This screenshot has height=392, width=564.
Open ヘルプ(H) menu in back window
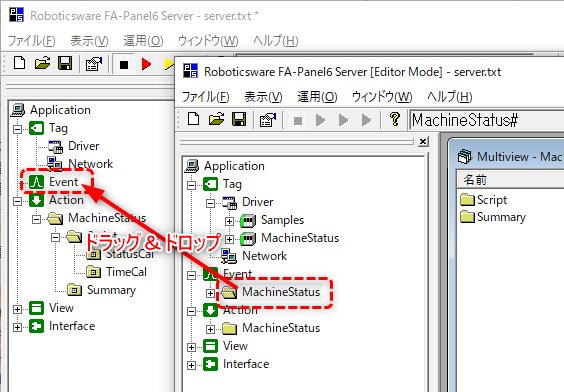[276, 41]
